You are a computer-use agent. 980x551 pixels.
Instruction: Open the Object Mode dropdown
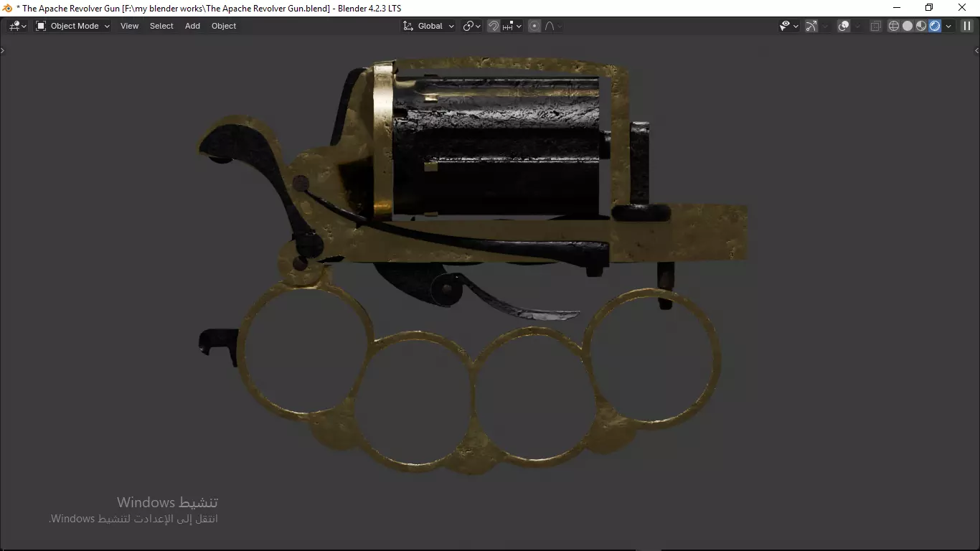72,26
